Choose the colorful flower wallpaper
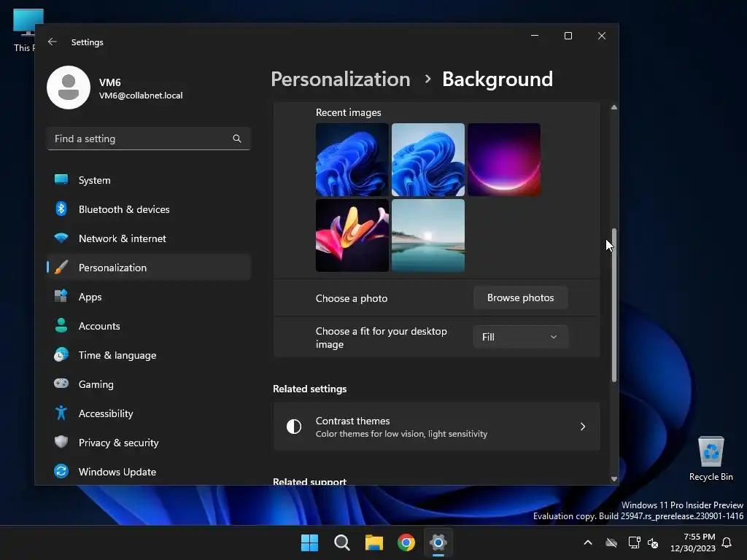The image size is (747, 560). point(352,236)
